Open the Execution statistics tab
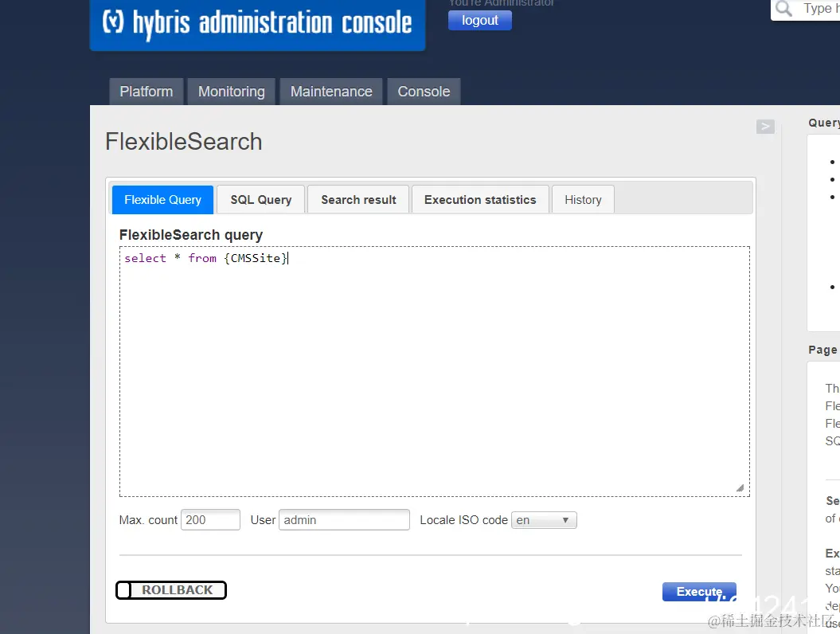Image resolution: width=840 pixels, height=634 pixels. click(480, 200)
